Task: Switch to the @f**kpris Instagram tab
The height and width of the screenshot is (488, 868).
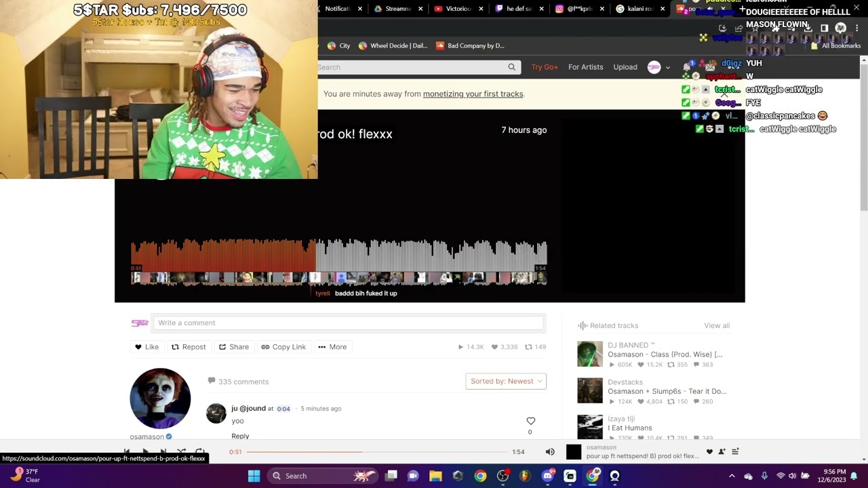Action: click(578, 9)
